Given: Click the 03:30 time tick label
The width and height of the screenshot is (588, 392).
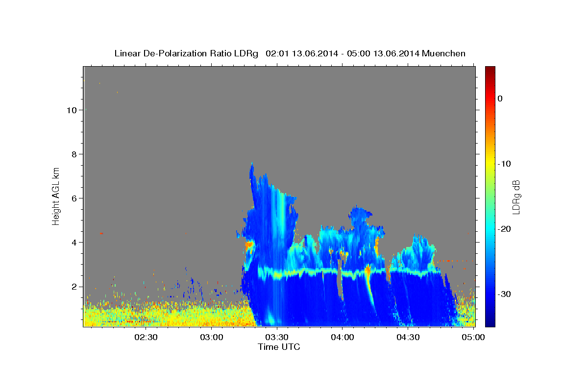Looking at the screenshot, I should (276, 337).
